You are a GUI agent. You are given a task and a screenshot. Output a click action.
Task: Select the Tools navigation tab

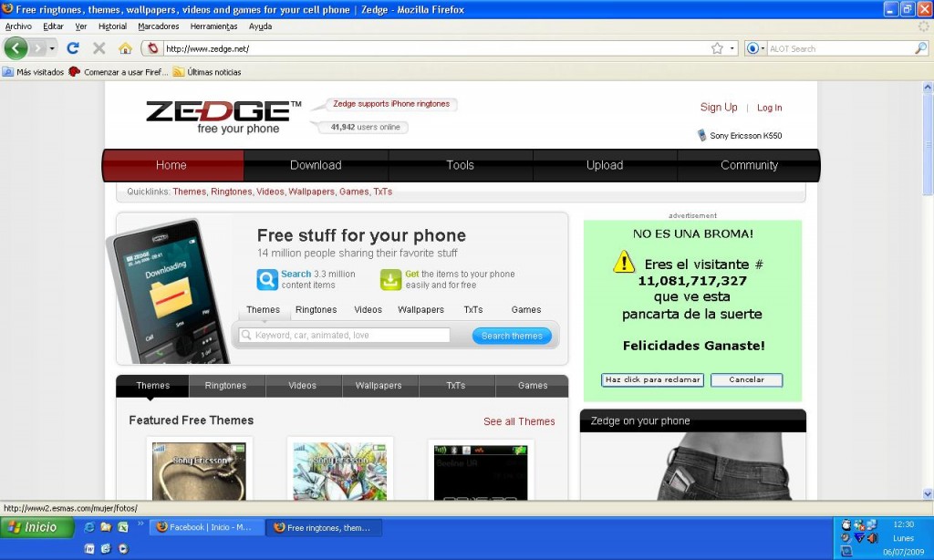(x=460, y=165)
